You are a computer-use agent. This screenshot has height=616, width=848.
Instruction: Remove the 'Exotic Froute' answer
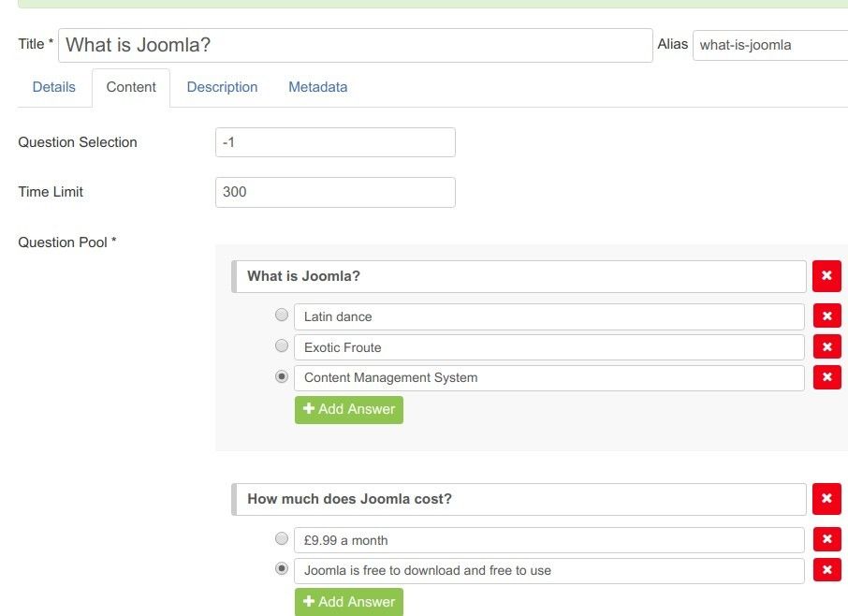click(x=826, y=346)
